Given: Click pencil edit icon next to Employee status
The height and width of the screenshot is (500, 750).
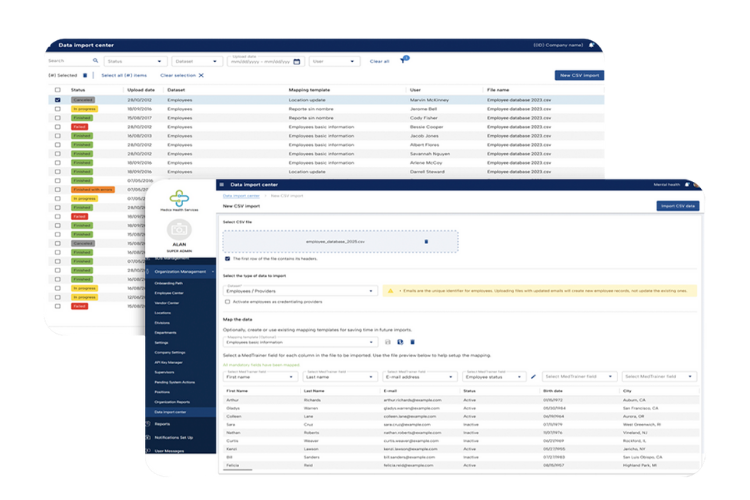Looking at the screenshot, I should coord(533,377).
